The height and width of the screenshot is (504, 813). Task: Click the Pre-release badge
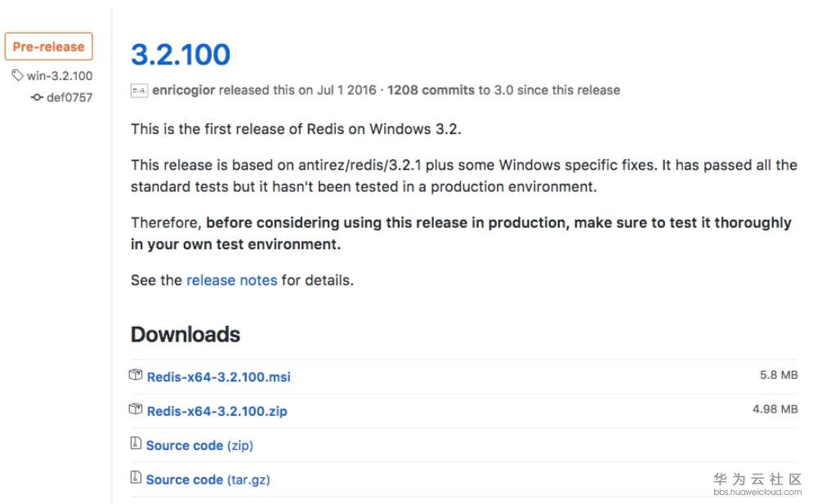point(49,47)
